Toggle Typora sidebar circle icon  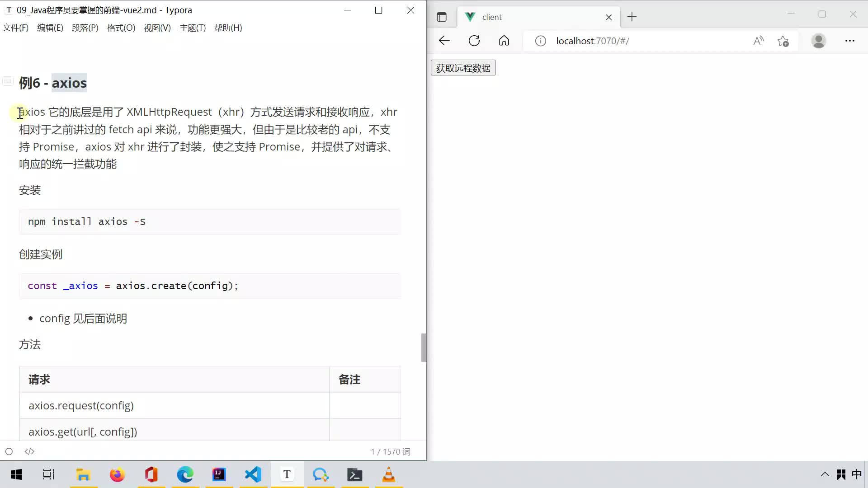(9, 452)
